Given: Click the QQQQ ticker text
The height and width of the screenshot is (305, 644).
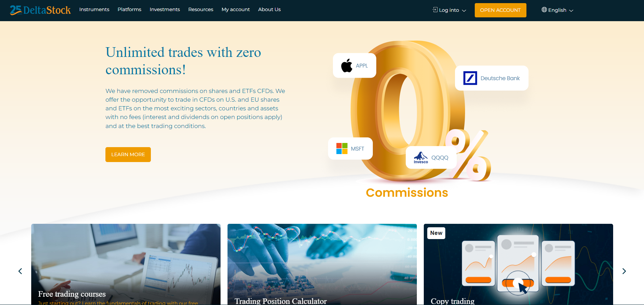Looking at the screenshot, I should coord(440,158).
